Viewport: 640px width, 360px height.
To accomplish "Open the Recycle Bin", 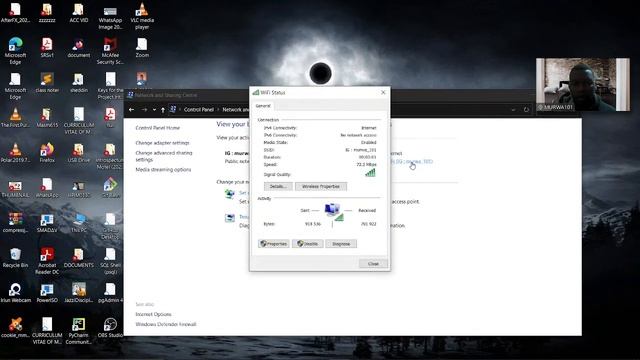I will click(x=15, y=258).
